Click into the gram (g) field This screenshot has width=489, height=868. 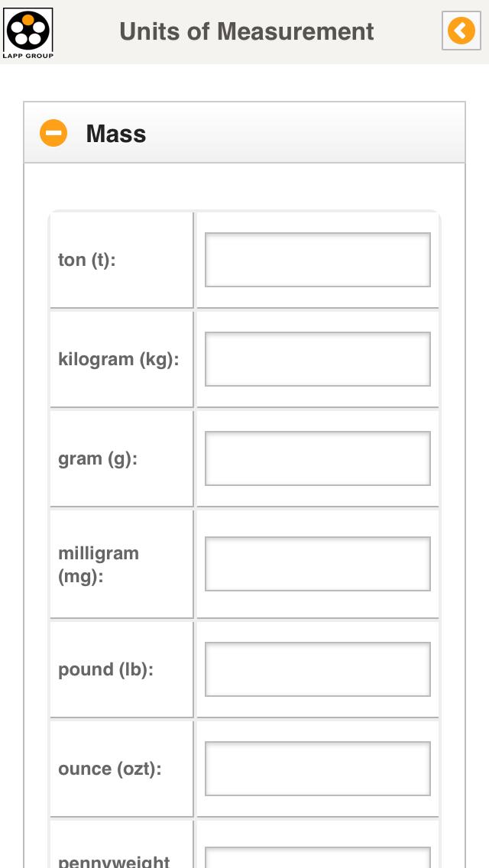317,458
